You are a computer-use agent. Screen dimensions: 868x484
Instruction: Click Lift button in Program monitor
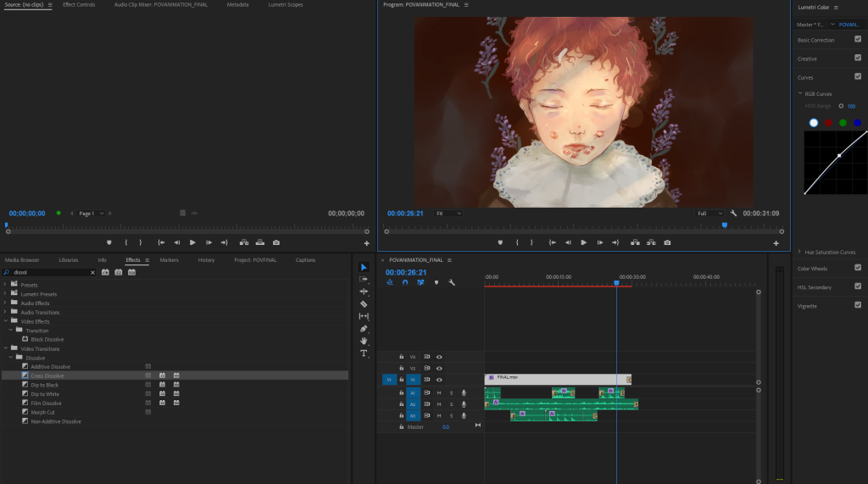(x=635, y=242)
